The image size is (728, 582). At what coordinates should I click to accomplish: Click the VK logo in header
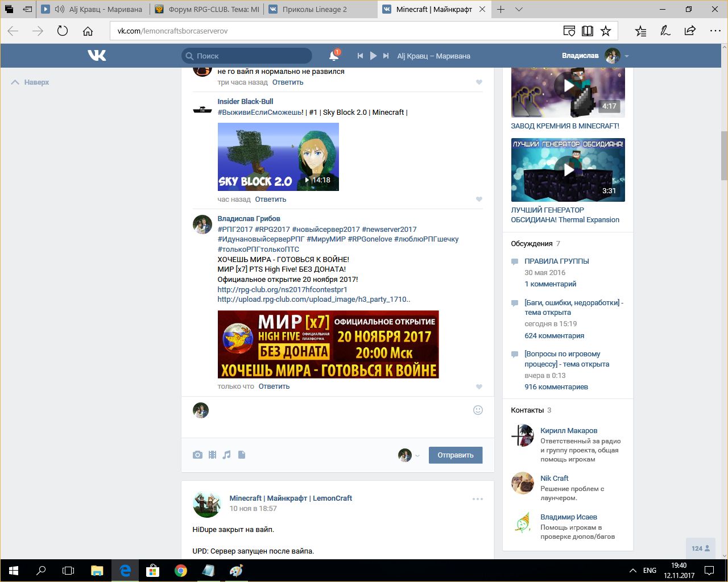(x=97, y=55)
